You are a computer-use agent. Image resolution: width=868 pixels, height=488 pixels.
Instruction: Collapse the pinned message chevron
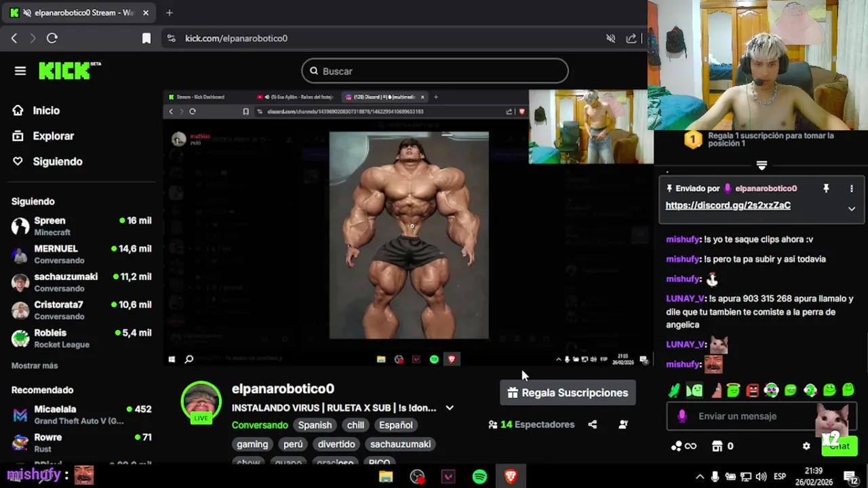coord(852,209)
